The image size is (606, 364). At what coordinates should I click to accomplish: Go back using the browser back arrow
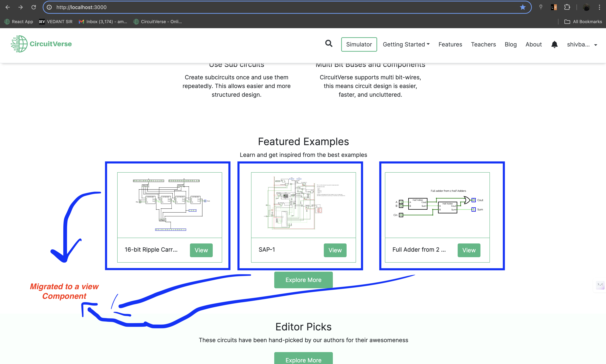click(8, 7)
